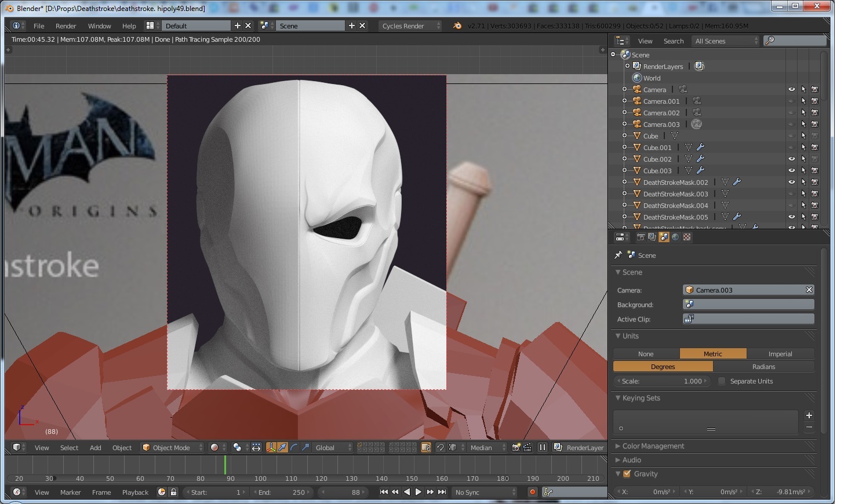The image size is (844, 504).
Task: Expand the RenderLayers tree item
Action: pos(627,66)
